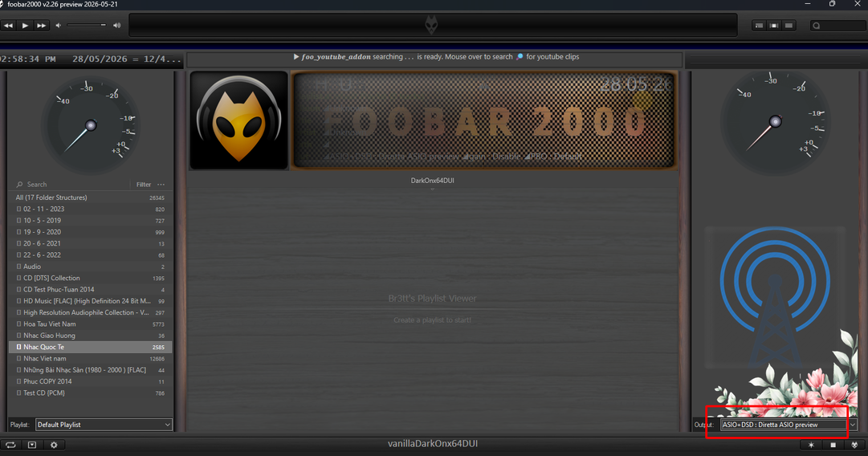Select HD Music [FLAC] High Definition row
Viewport: 868px width, 456px height.
coord(90,301)
